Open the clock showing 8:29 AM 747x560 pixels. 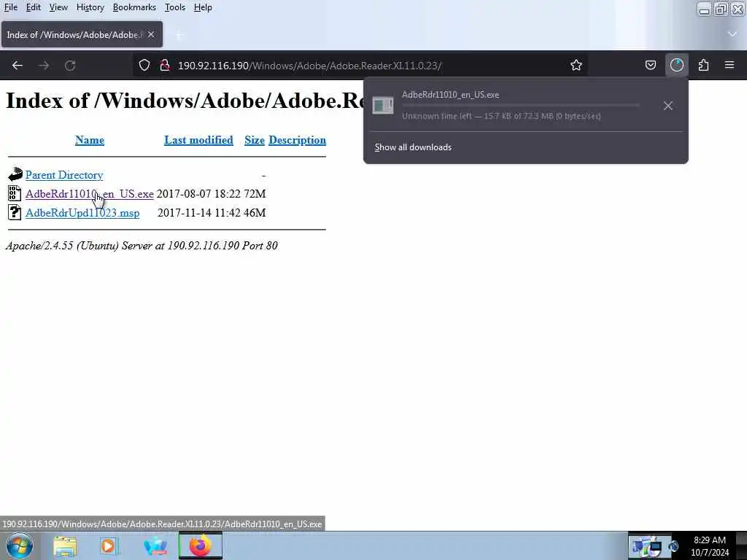coord(710,546)
